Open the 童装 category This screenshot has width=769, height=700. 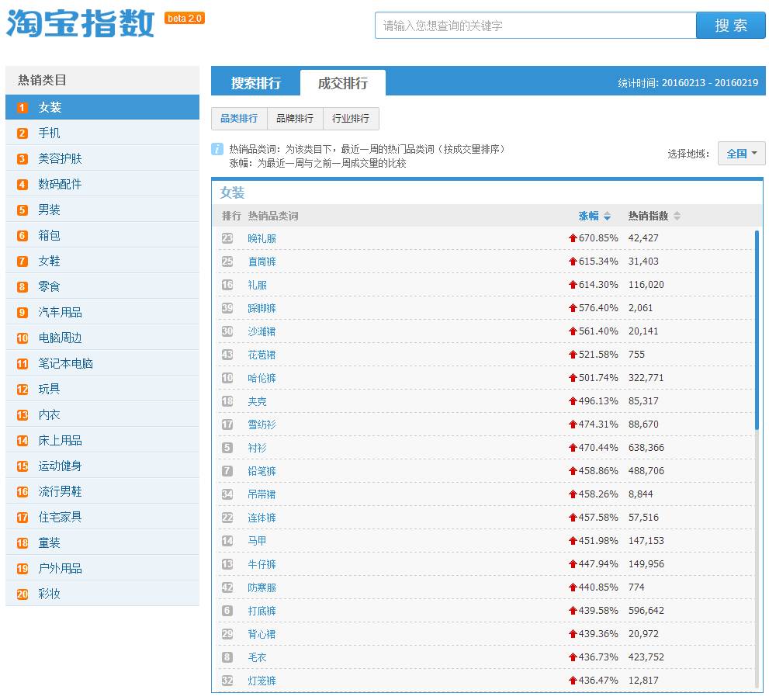(x=102, y=543)
